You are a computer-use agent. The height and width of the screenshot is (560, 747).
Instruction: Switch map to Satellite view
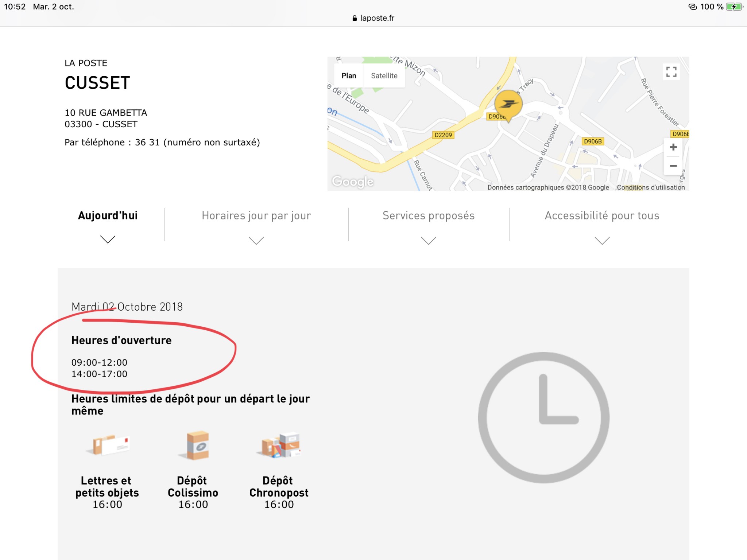pos(384,76)
